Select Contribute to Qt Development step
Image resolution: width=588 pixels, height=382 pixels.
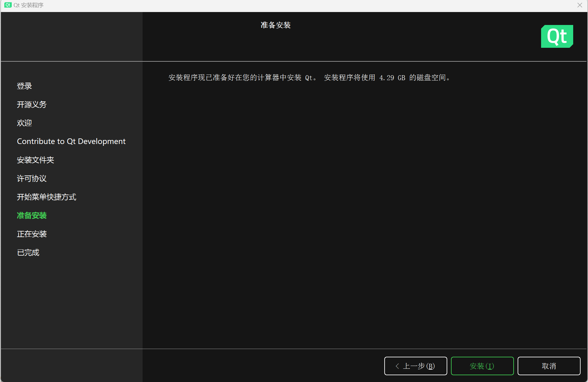click(x=71, y=142)
